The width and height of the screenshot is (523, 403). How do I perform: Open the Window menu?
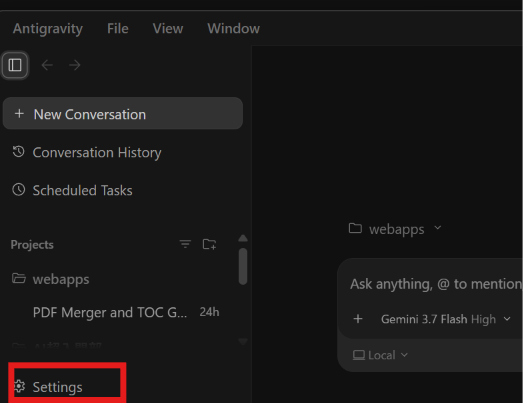pos(233,29)
